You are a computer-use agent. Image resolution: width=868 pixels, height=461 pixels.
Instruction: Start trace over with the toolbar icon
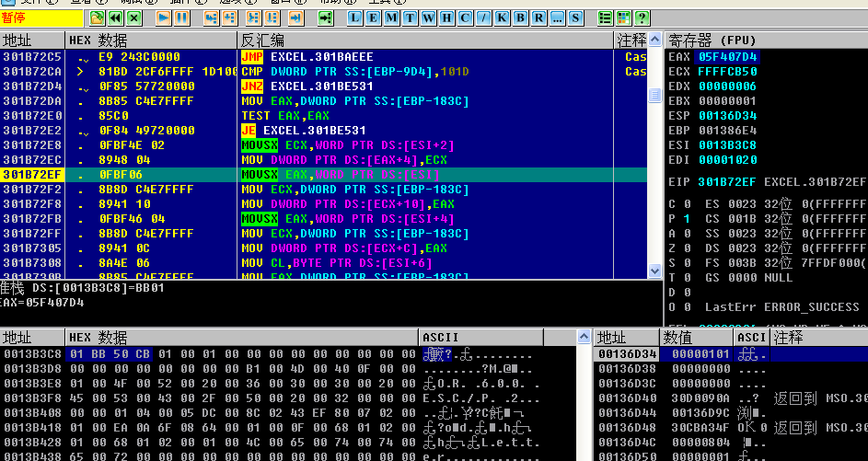pos(272,17)
